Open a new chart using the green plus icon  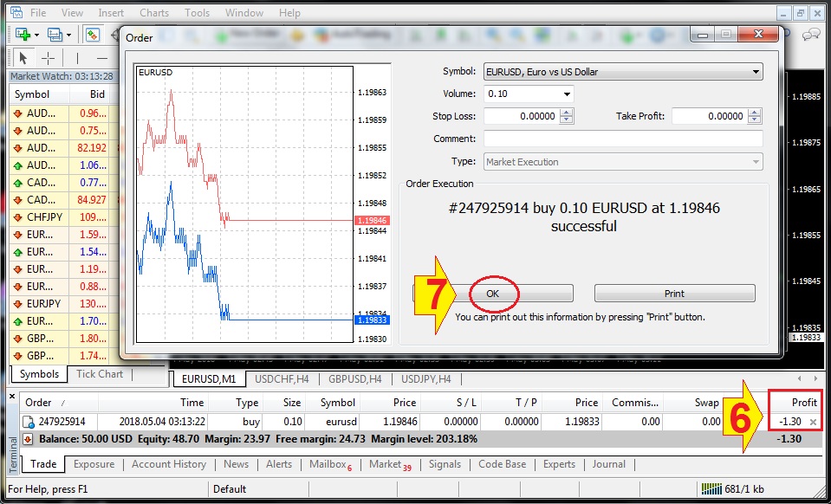click(x=22, y=35)
